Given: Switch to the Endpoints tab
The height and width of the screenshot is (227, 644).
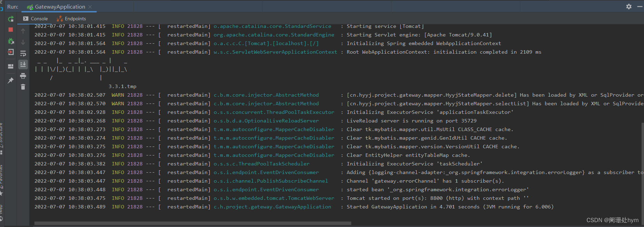Looking at the screenshot, I should tap(71, 19).
